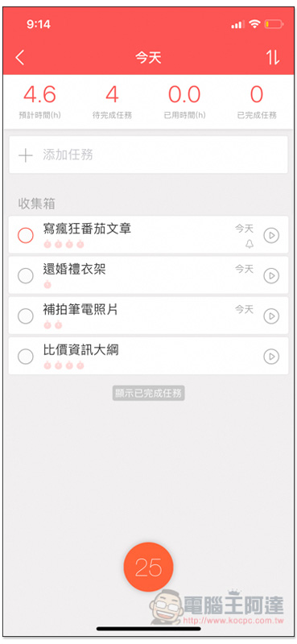Select the 添加任務 input field
The height and width of the screenshot is (644, 297).
[148, 155]
